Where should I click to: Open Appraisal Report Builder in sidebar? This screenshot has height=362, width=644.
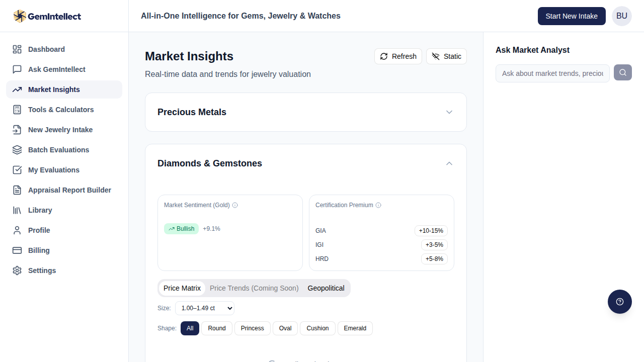click(x=69, y=190)
